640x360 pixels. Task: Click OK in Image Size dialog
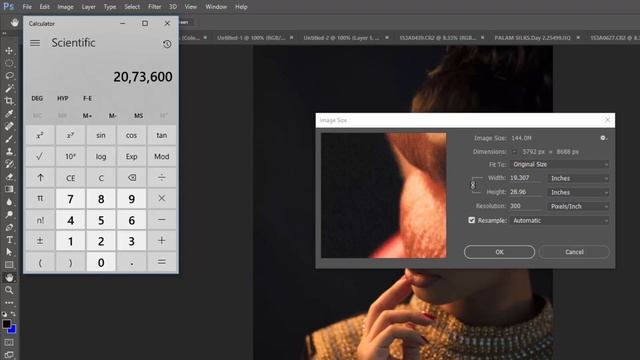(x=500, y=252)
